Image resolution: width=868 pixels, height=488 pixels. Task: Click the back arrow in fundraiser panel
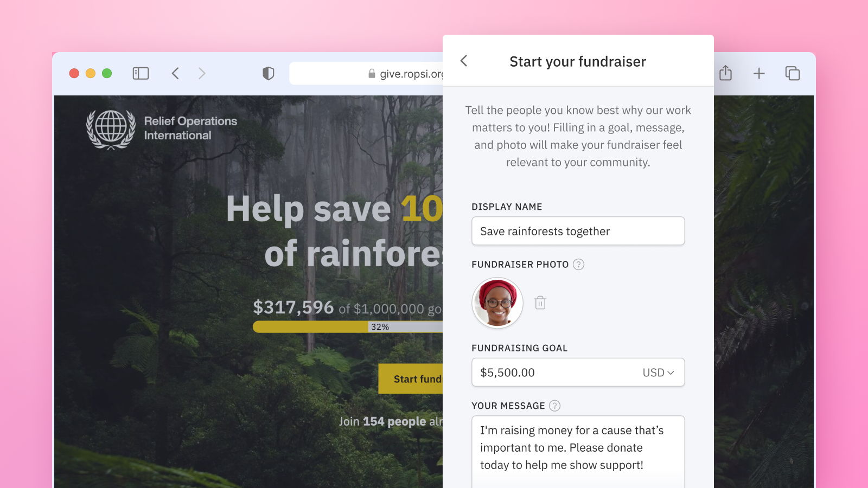point(464,61)
